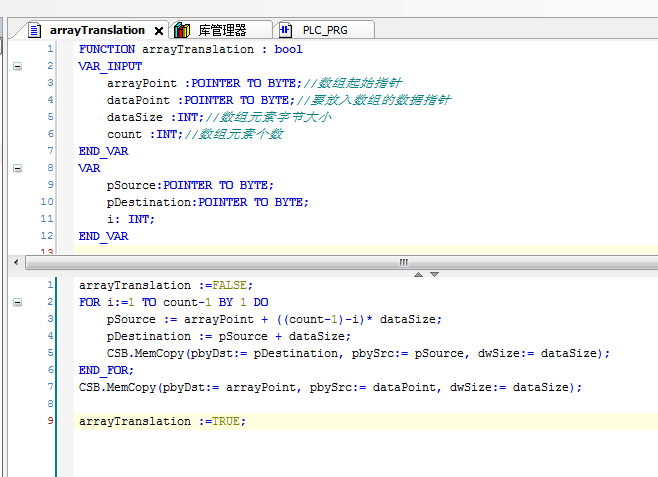Collapse the FOR loop block

17,302
